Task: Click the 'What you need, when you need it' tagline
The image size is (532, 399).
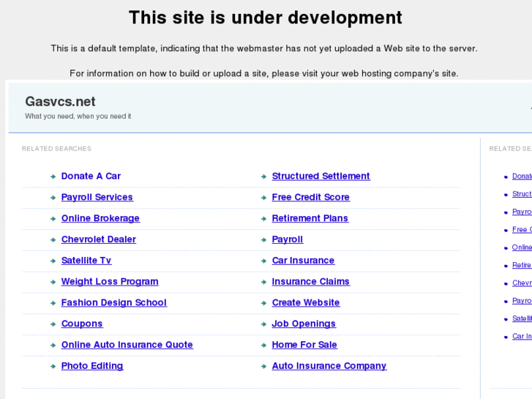Action: [78, 116]
